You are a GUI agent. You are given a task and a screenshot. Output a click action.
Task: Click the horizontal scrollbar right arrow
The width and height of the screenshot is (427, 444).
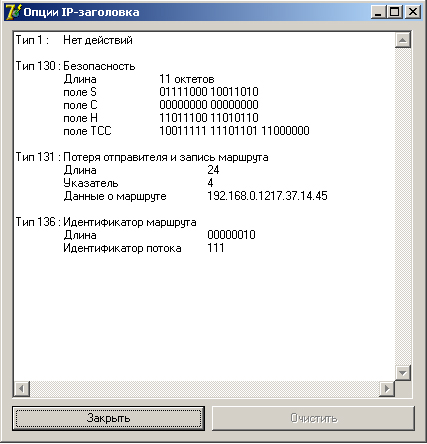pyautogui.click(x=387, y=389)
